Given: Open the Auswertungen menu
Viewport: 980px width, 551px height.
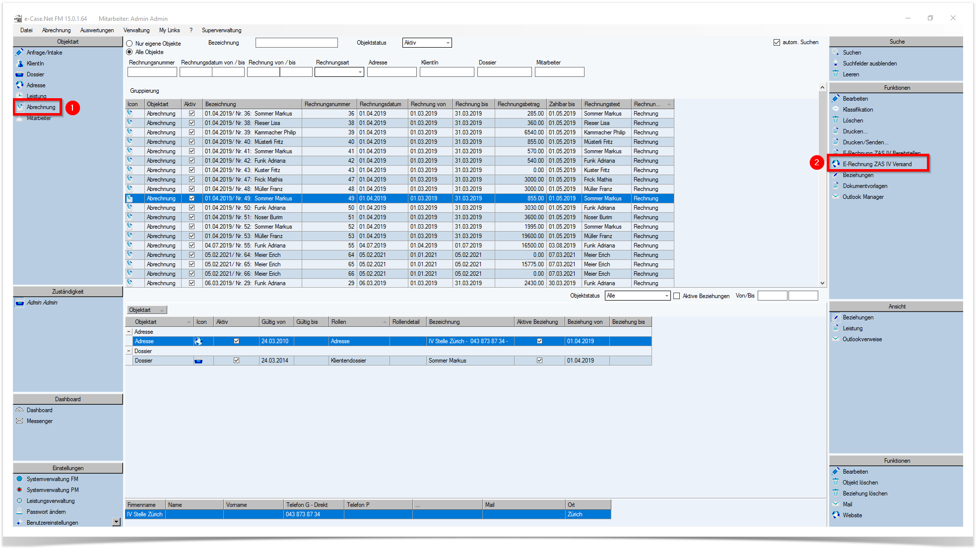Looking at the screenshot, I should click(x=97, y=30).
